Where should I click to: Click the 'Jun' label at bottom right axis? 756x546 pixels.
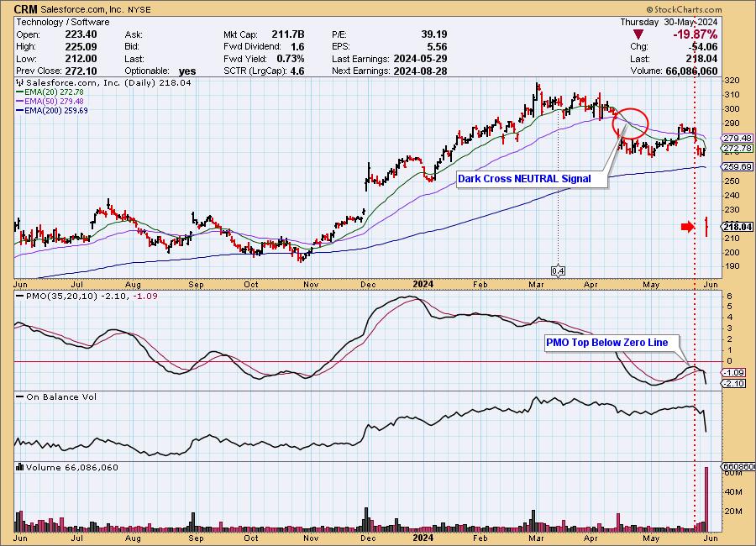(x=711, y=538)
